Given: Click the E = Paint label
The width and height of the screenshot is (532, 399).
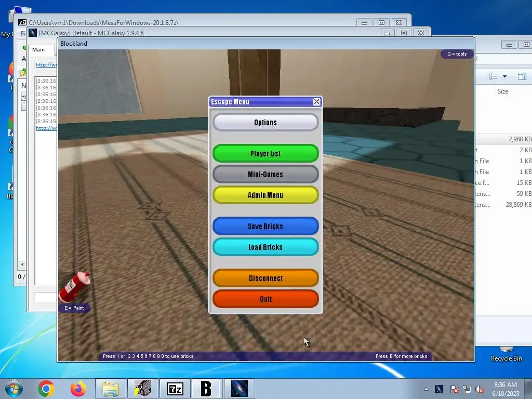Looking at the screenshot, I should pos(74,308).
